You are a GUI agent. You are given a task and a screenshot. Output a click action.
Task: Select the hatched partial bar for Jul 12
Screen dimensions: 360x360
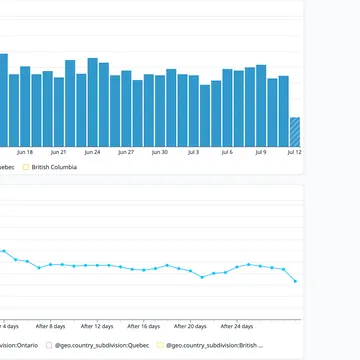coord(295,132)
